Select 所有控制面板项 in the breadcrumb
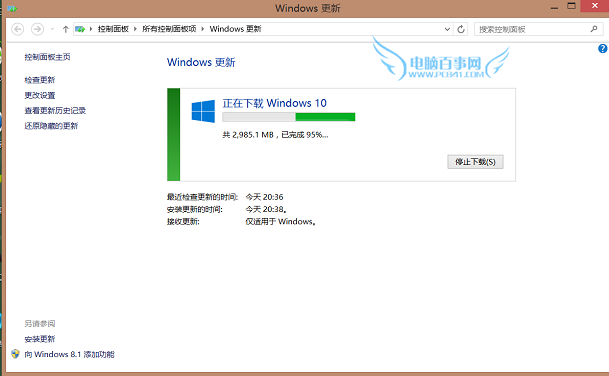This screenshot has width=609, height=376. [x=169, y=29]
